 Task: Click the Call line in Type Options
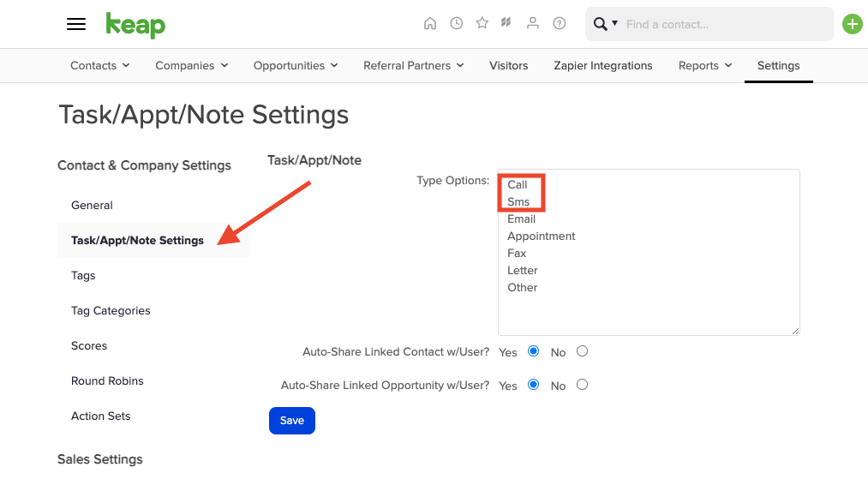pos(518,184)
